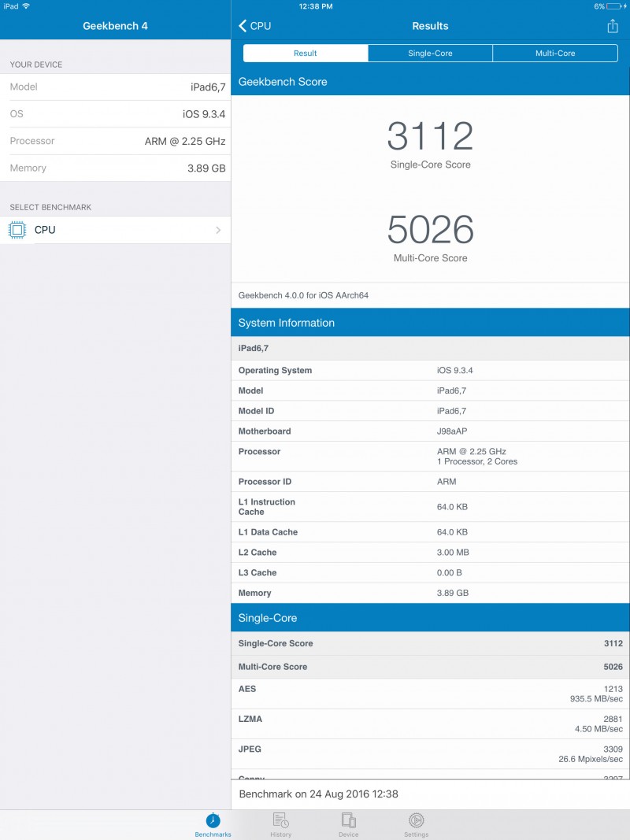630x840 pixels.
Task: Select the L3 Cache 0.00 B row
Action: (430, 572)
